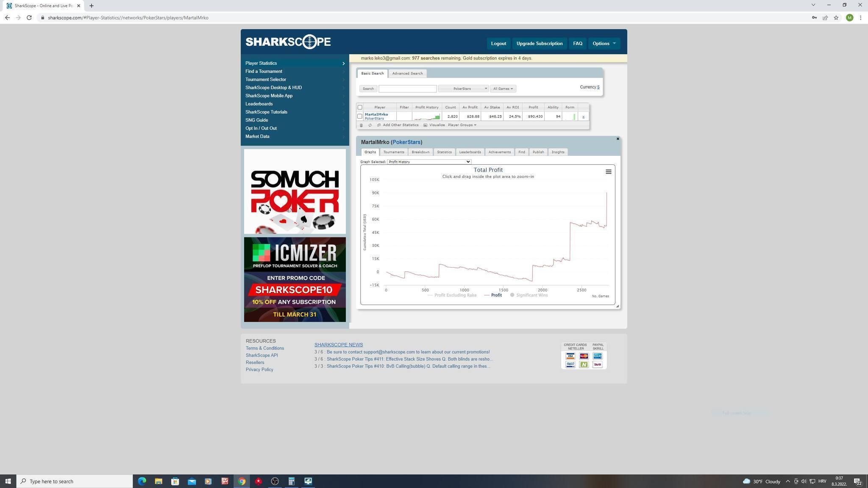Click the Visualize option below player table

[x=434, y=125]
